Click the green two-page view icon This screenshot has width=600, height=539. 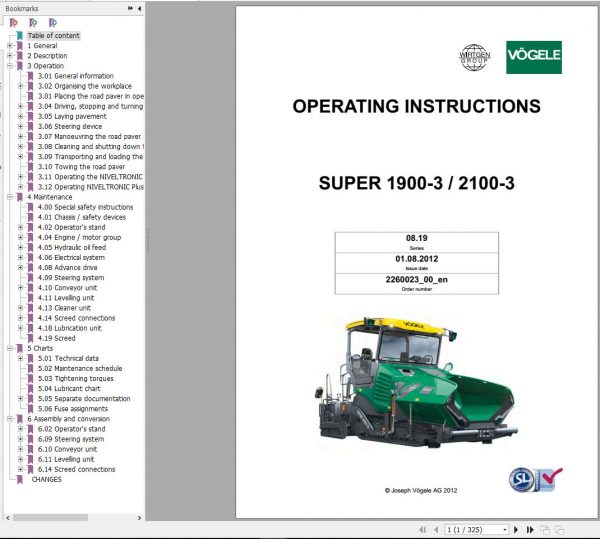(559, 530)
